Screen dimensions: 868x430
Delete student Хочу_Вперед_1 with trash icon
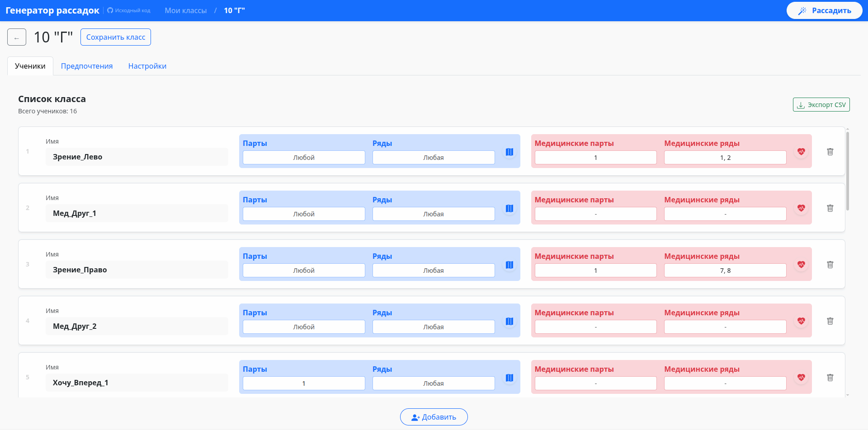830,378
